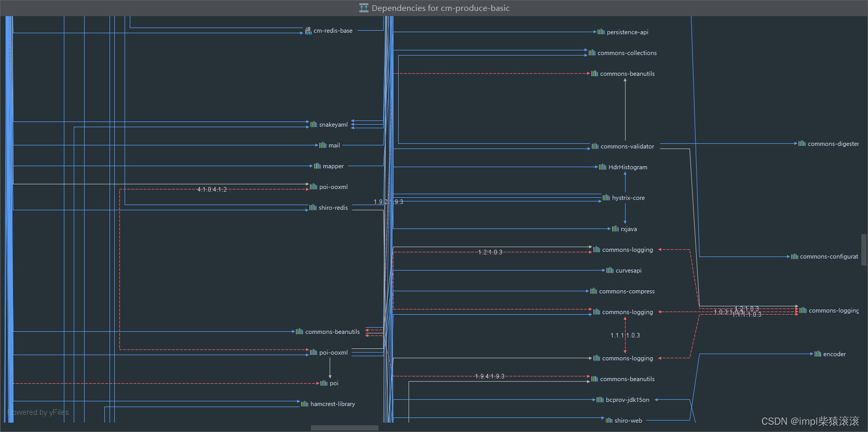Select commons-logging node directly below commons-compress
Viewport: 868px width, 432px height.
pos(623,312)
